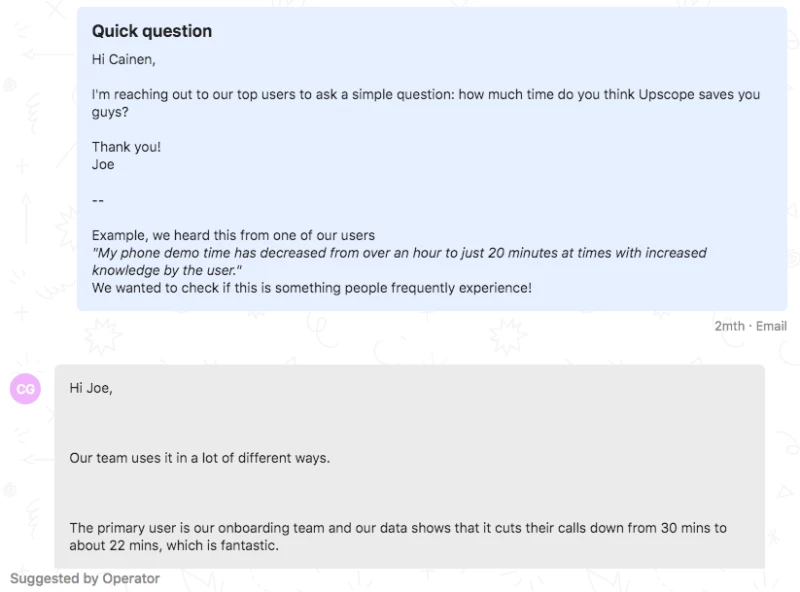Click the "Joe" signature in blue email
Image resolution: width=800 pixels, height=592 pixels.
[103, 165]
